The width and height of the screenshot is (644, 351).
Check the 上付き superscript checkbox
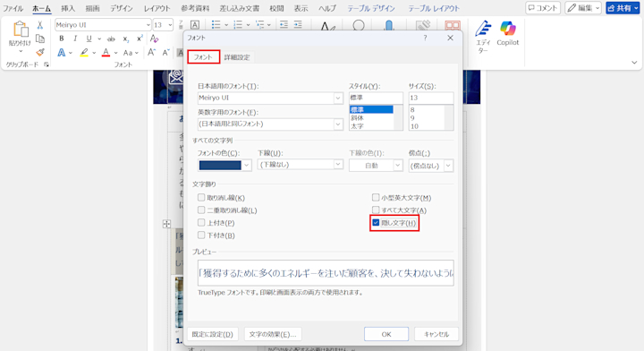[x=201, y=223]
